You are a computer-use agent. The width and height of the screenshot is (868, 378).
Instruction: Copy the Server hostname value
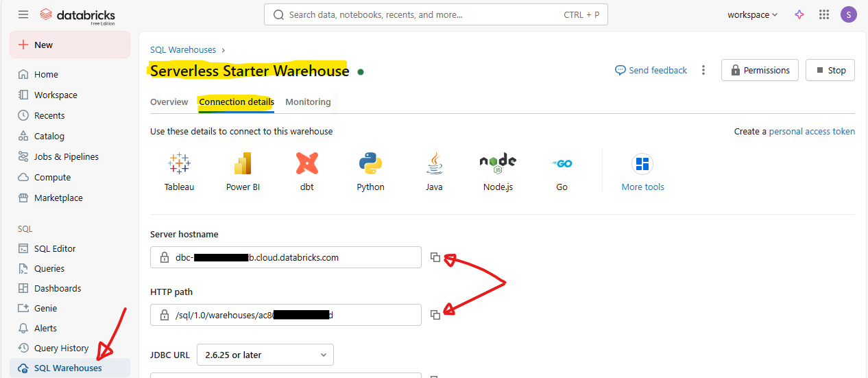(435, 257)
